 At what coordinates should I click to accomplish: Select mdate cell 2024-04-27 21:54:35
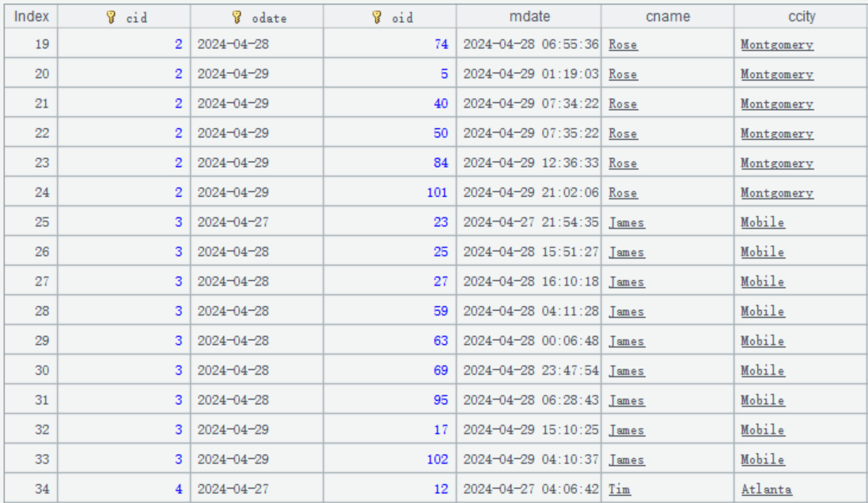point(529,222)
